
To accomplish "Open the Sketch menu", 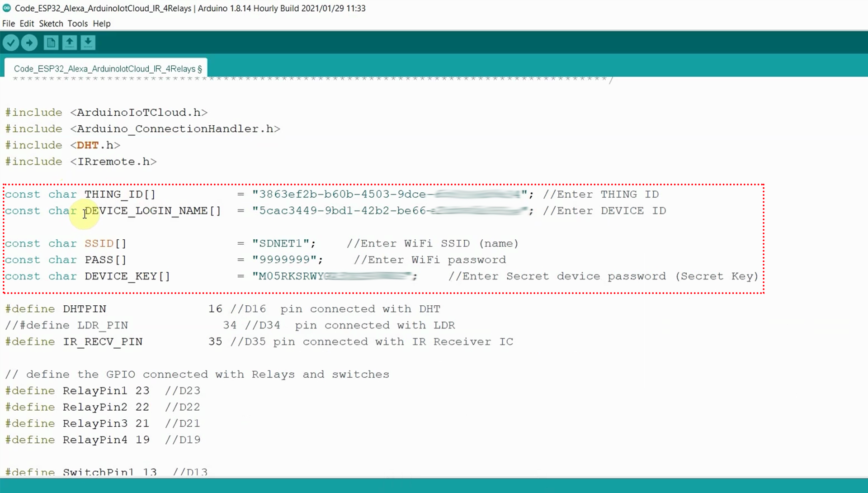I will [x=51, y=24].
